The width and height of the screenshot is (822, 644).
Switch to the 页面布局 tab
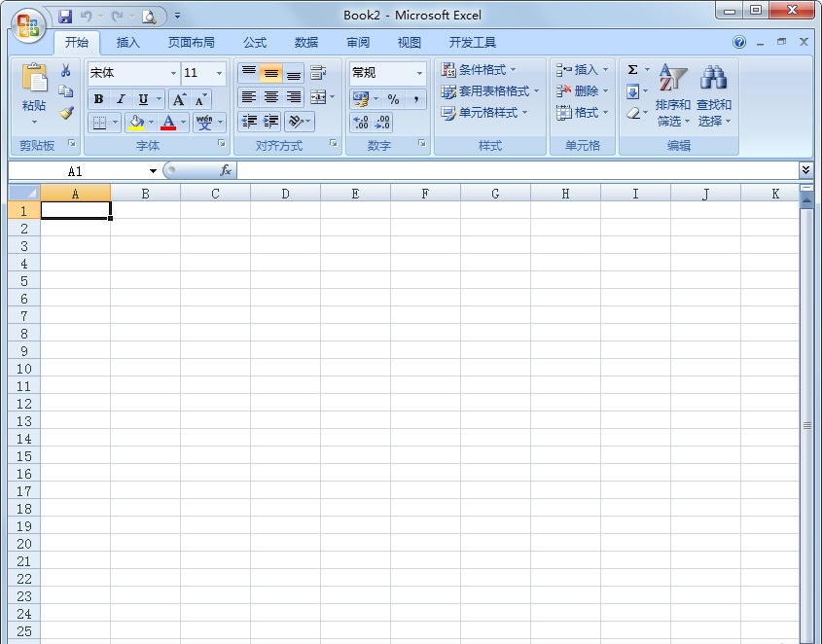click(192, 43)
